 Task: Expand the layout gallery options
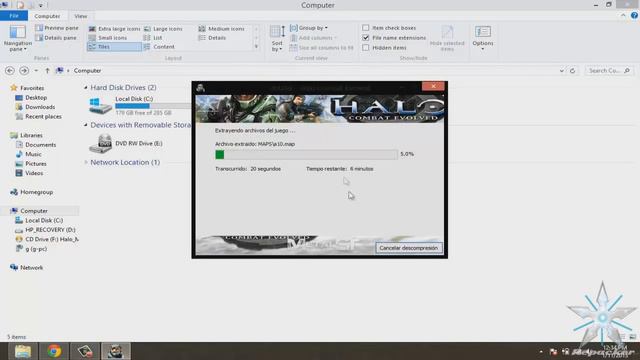[256, 47]
